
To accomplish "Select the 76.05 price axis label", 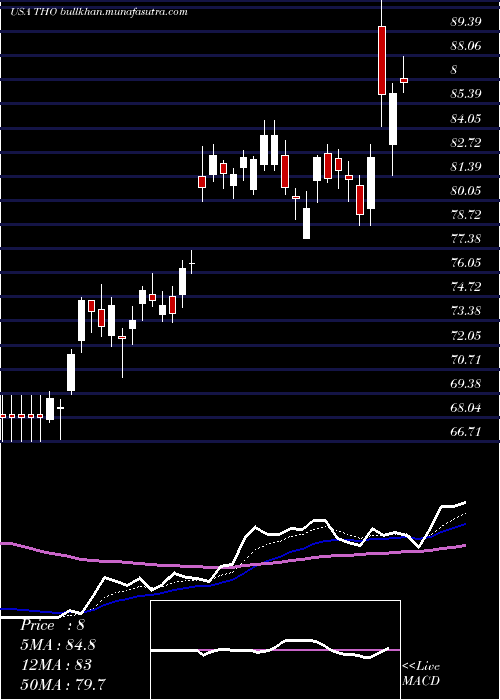I will [466, 263].
